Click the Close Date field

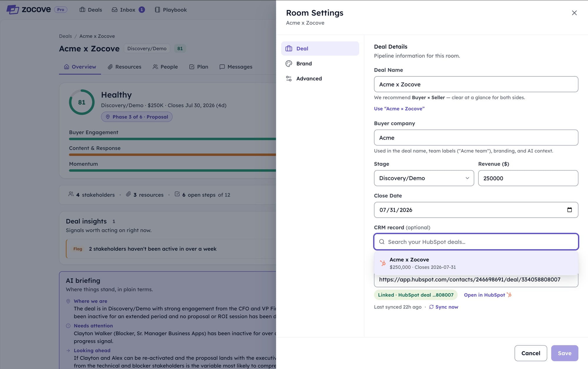tap(476, 210)
